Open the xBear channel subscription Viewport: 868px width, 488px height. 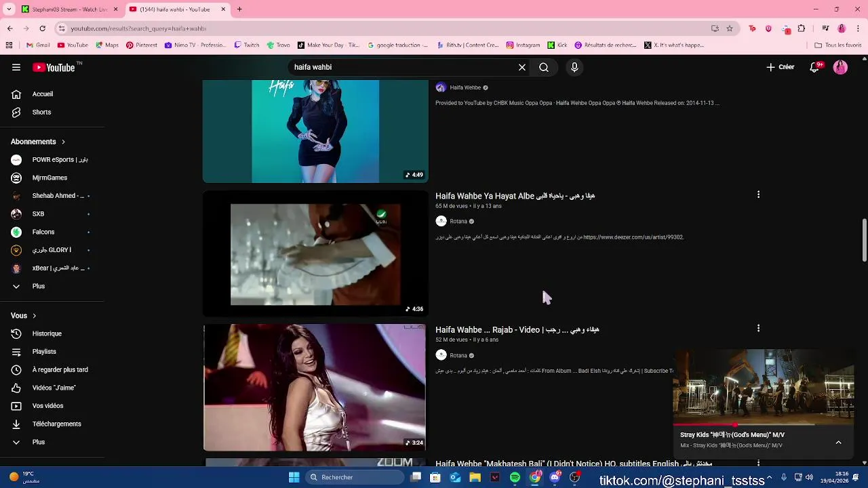coord(52,268)
